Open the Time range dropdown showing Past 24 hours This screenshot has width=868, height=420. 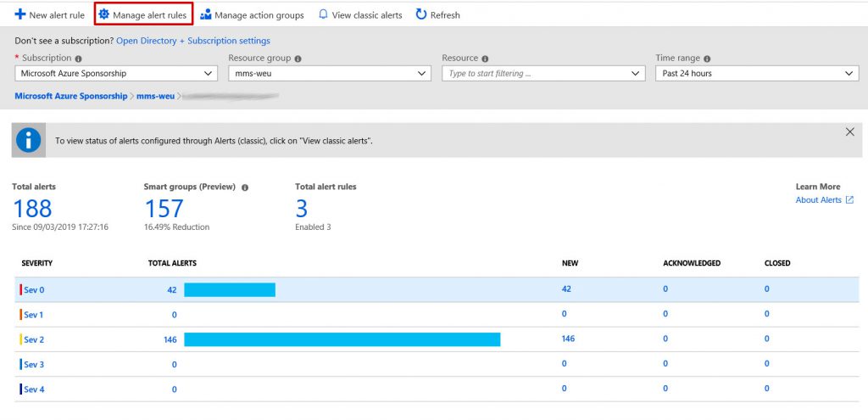[757, 73]
